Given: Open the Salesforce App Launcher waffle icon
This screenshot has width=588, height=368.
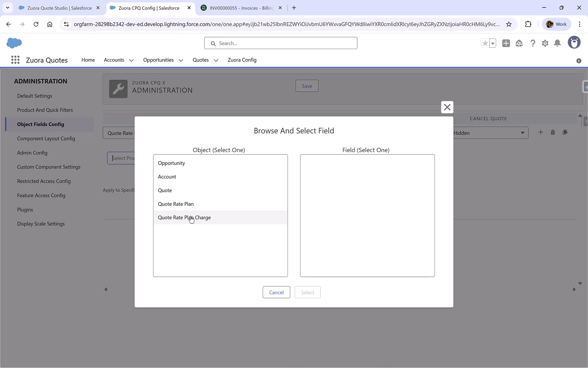Looking at the screenshot, I should pyautogui.click(x=15, y=60).
